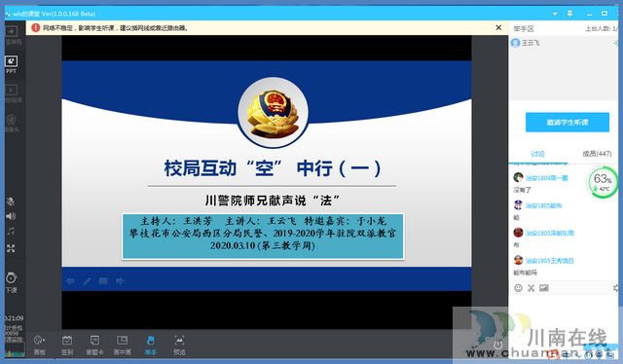Toggle the muted microphone icon

tap(11, 201)
